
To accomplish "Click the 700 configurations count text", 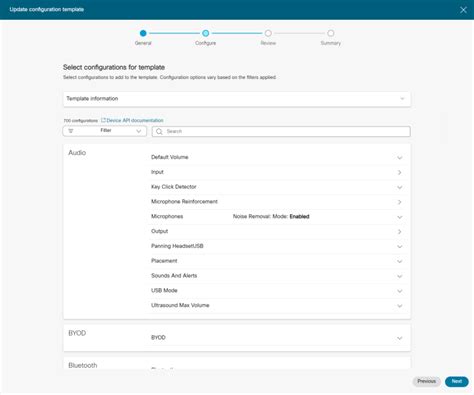I will (x=81, y=121).
